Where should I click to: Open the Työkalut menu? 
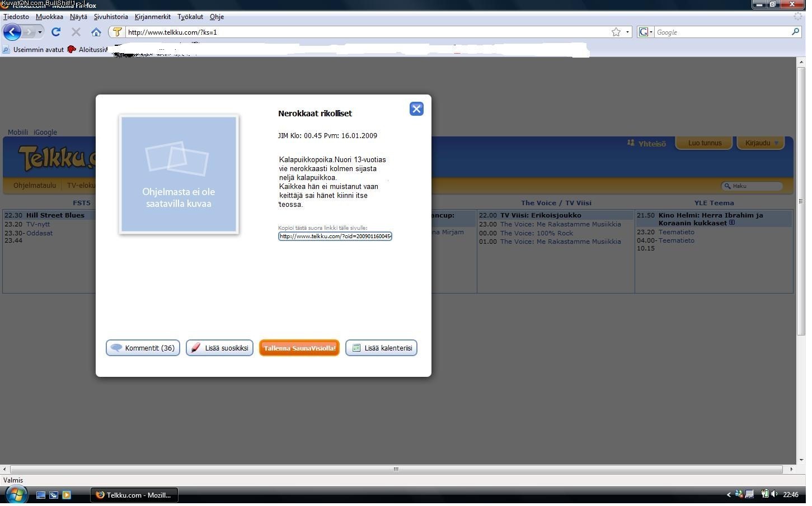pos(190,17)
